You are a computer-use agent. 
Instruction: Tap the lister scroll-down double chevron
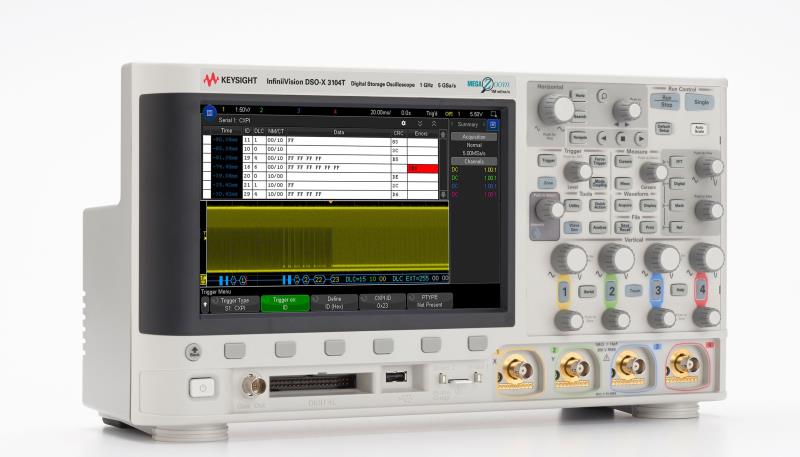tap(420, 123)
